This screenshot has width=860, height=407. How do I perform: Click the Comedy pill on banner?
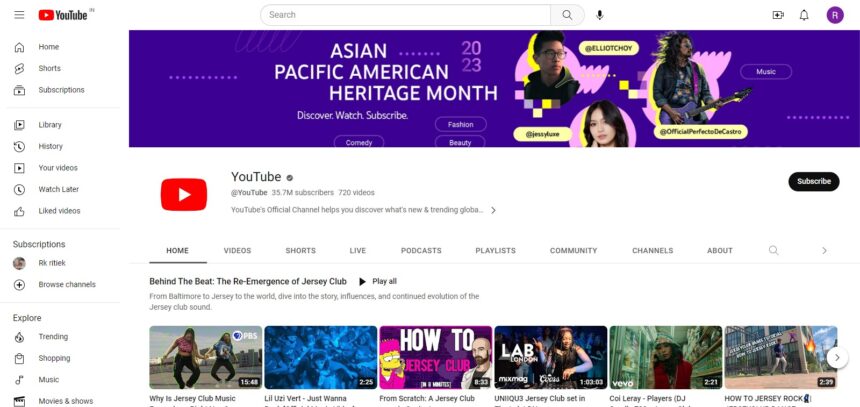pos(359,142)
